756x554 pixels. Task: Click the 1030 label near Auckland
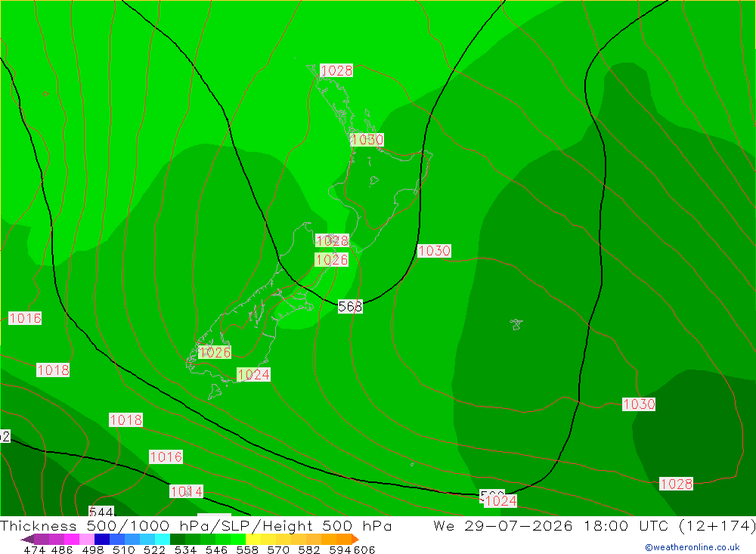(367, 140)
